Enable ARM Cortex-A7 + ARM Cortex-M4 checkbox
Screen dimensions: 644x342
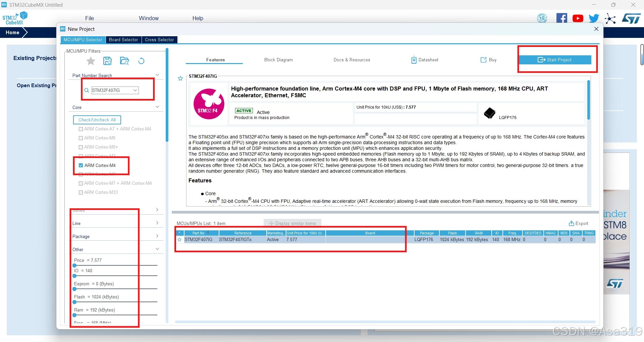click(x=81, y=129)
